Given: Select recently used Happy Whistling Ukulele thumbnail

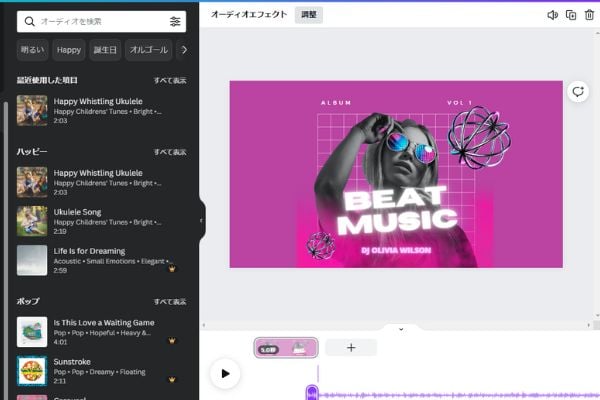Looking at the screenshot, I should [32, 111].
